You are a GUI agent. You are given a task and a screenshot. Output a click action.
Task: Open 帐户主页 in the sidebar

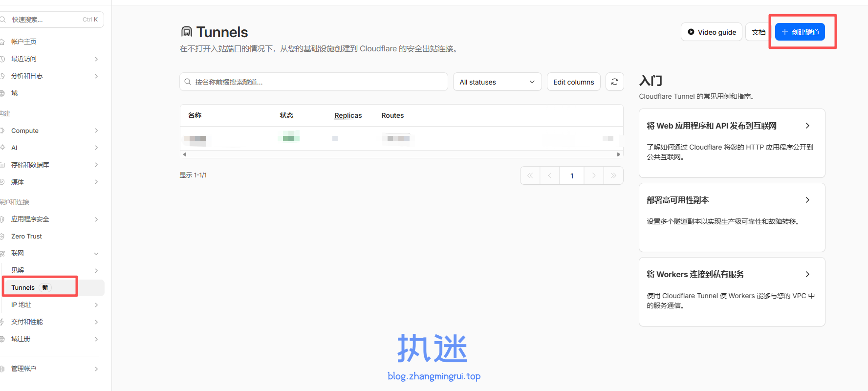coord(23,42)
